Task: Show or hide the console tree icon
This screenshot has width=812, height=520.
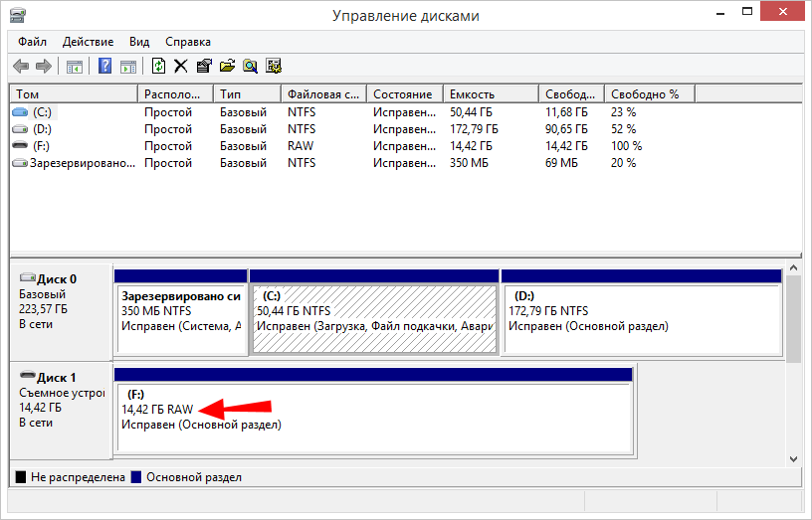Action: (x=75, y=67)
